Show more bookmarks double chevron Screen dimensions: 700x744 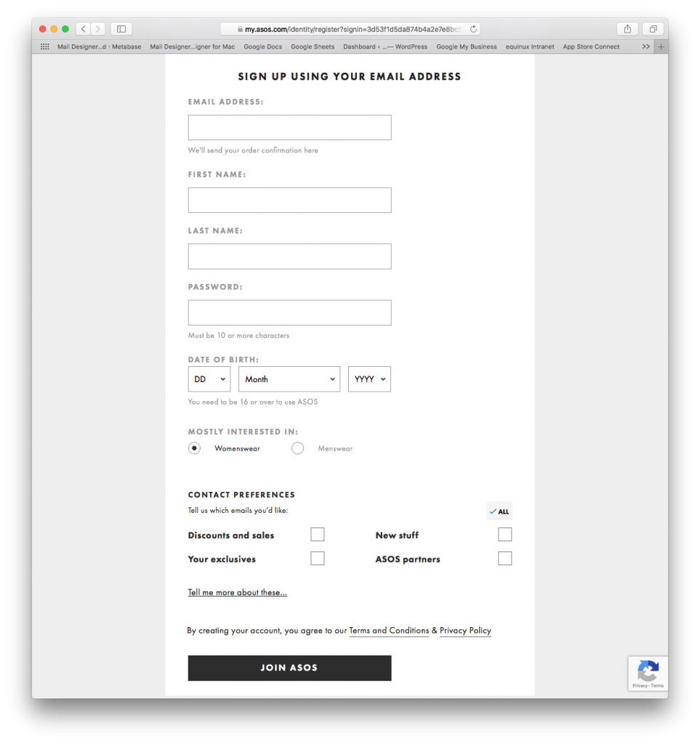pos(645,46)
